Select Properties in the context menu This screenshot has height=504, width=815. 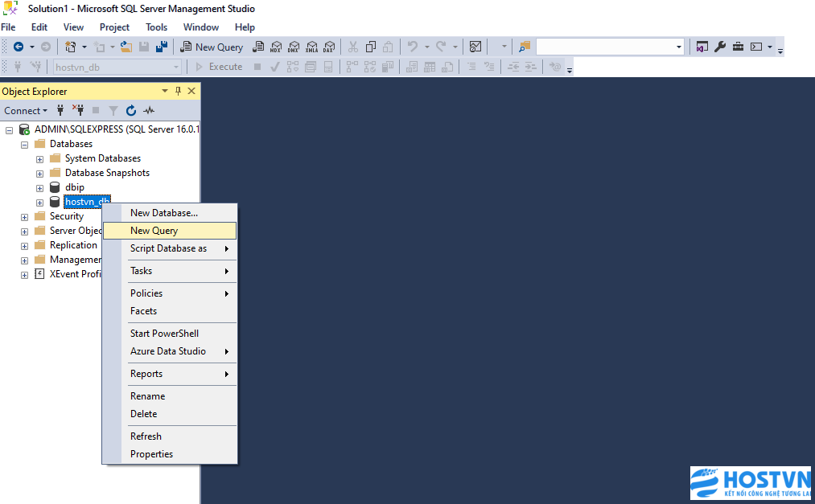point(170,454)
